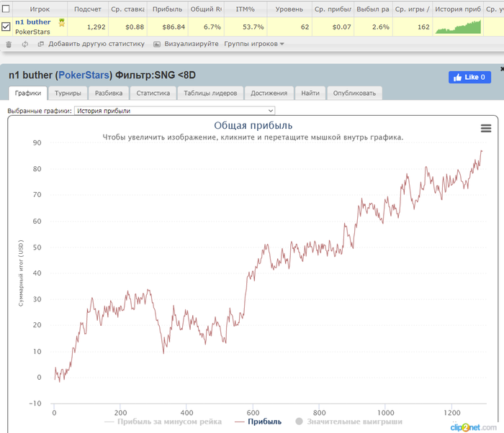Toggle the select-all checkbox in table header
504x433 pixels.
(x=6, y=9)
